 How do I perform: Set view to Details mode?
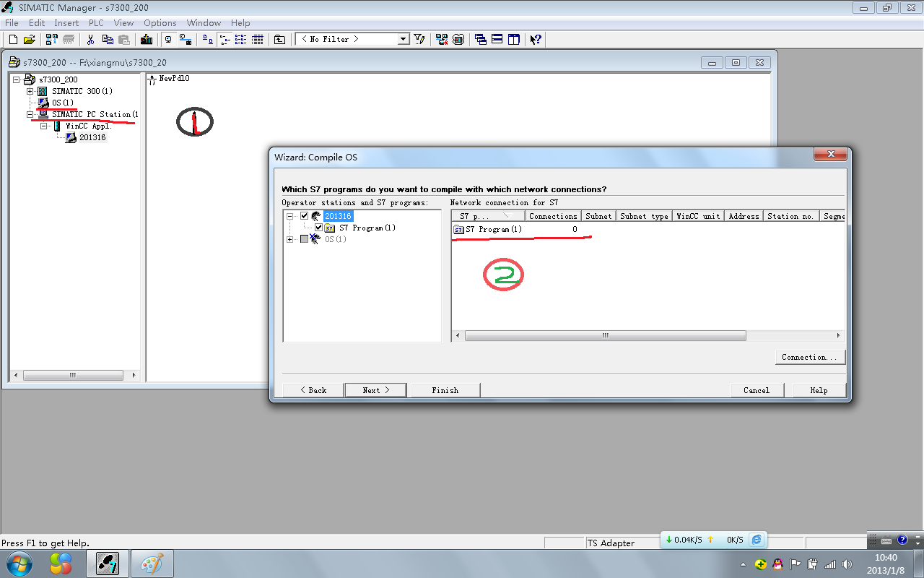[258, 39]
